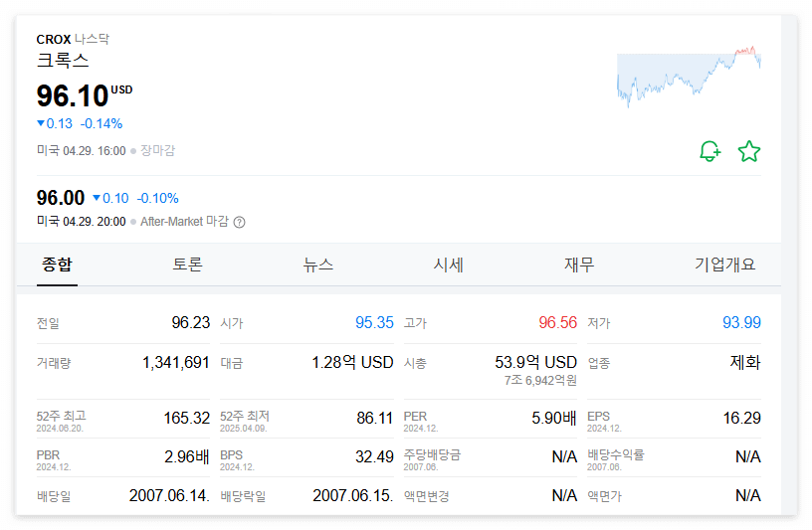Open the After-Market help question mark icon

pos(239,222)
